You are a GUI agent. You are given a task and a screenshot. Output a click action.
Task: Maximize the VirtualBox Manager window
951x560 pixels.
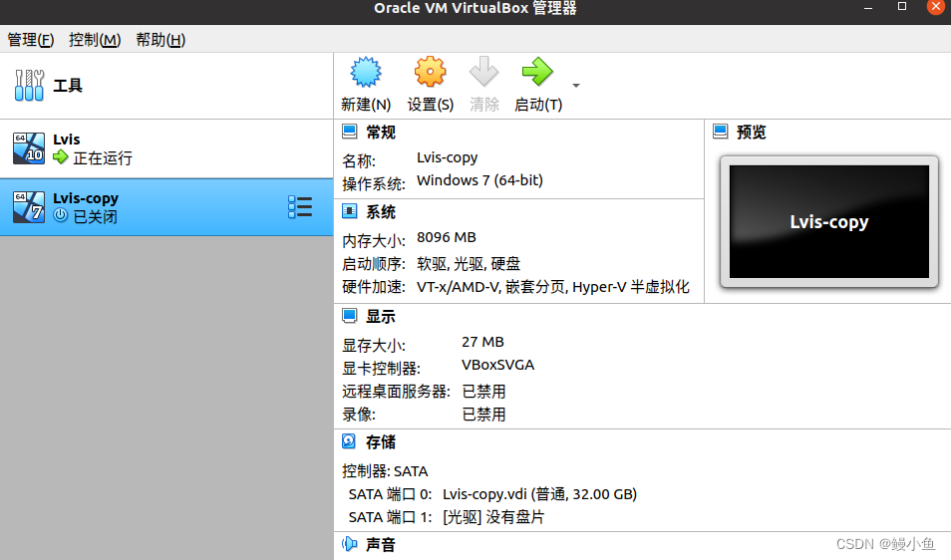(x=902, y=7)
